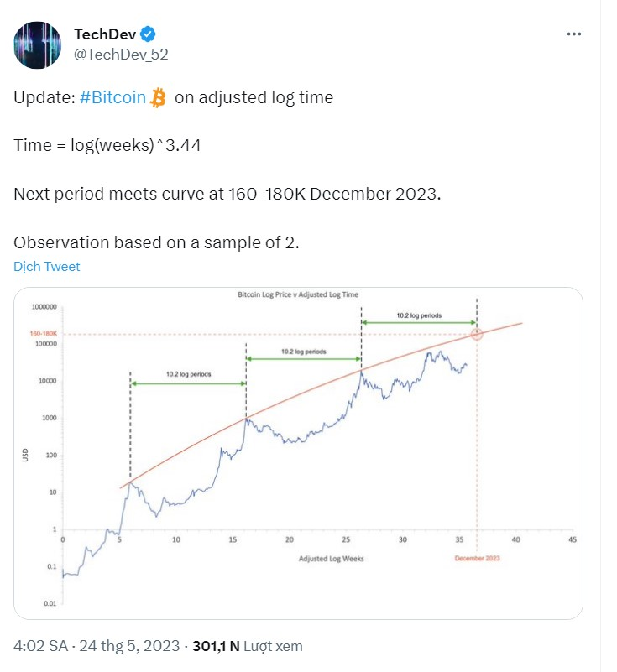Click the red 160-180K price label on the chart
The image size is (617, 672).
pos(41,334)
